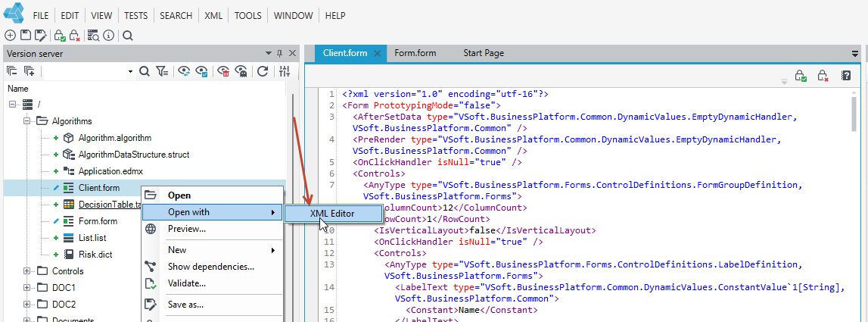Select XML Editor in the submenu
868x322 pixels.
tap(332, 212)
